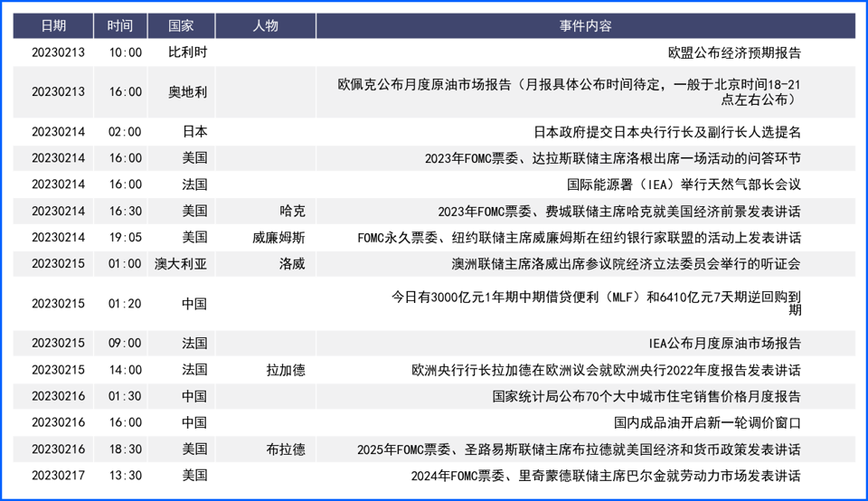Select the 澳大利亚 country cell
The height and width of the screenshot is (501, 868).
(181, 264)
